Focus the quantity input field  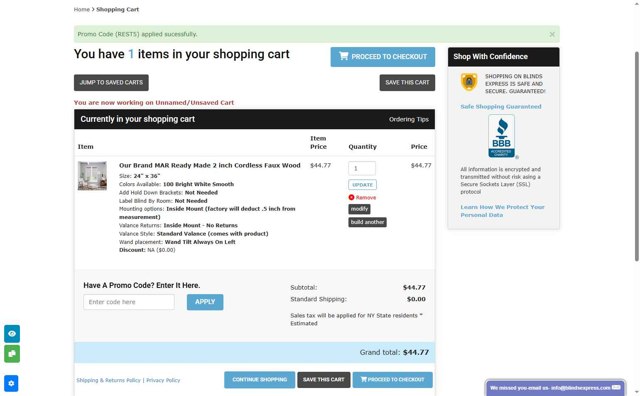pos(362,168)
